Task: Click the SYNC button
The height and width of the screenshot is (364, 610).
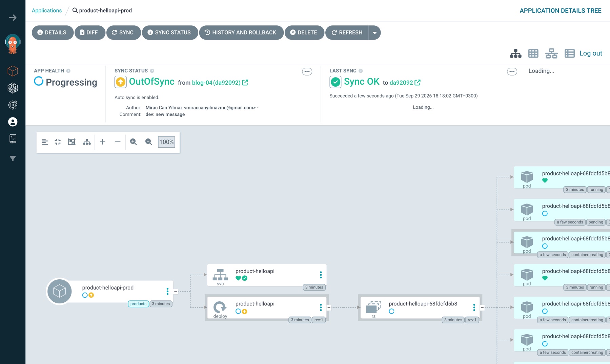Action: 123,33
